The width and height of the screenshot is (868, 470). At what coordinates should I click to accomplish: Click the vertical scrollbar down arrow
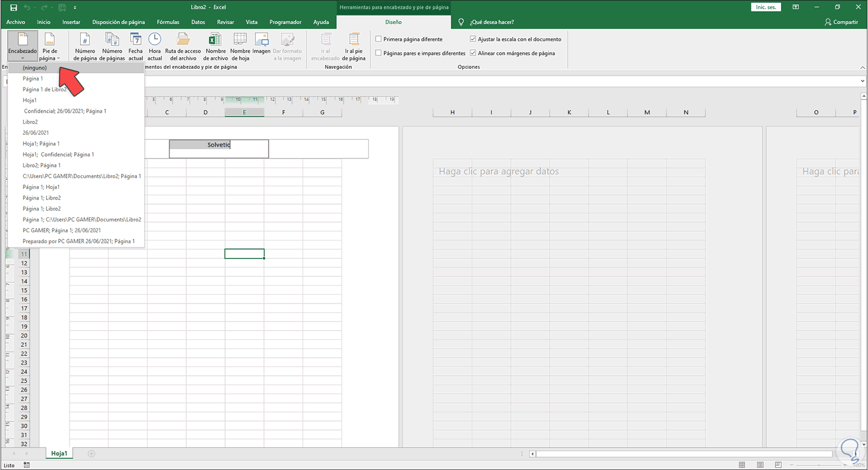[x=863, y=444]
